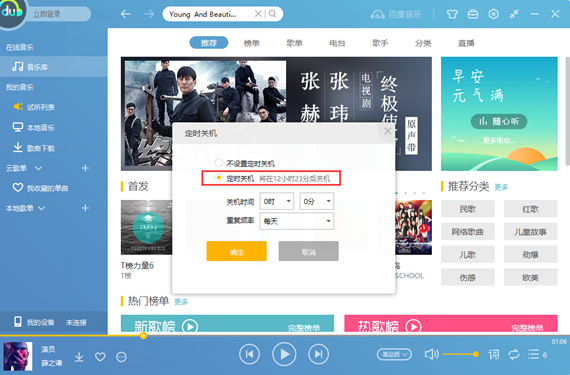The height and width of the screenshot is (375, 570).
Task: Open settings gear icon
Action: point(493,14)
